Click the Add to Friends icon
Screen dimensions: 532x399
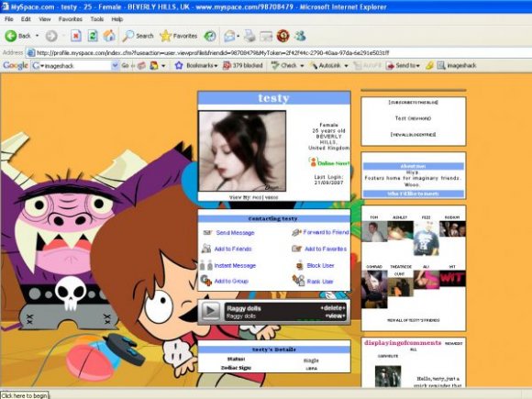(x=206, y=249)
